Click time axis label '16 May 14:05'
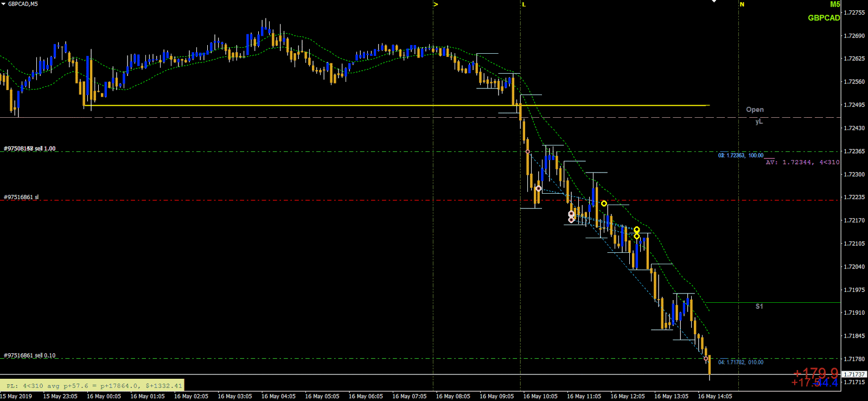 (714, 396)
